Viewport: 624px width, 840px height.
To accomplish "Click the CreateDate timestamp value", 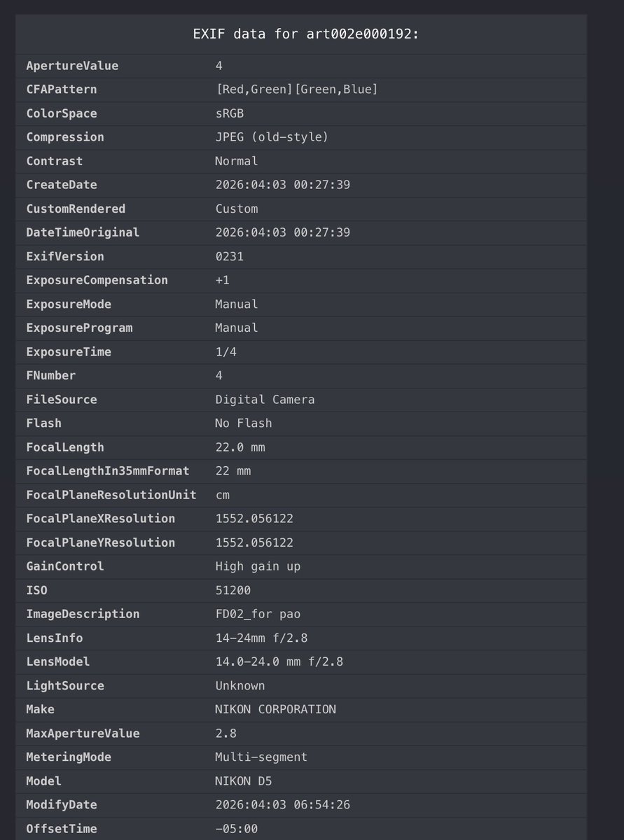I will coord(282,185).
